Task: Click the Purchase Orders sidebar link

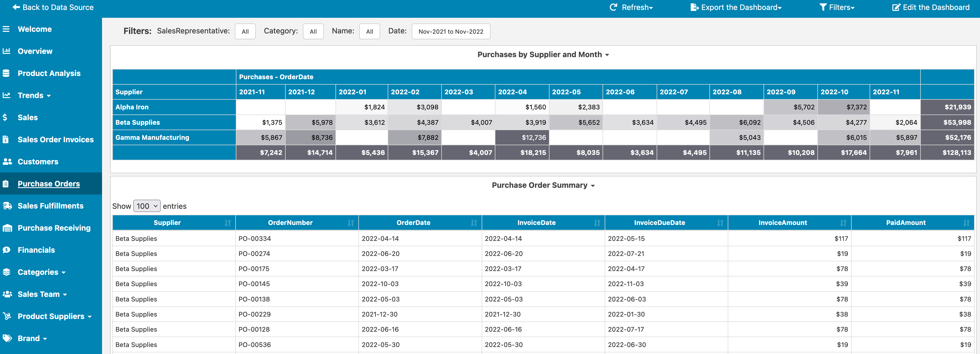Action: pyautogui.click(x=49, y=183)
